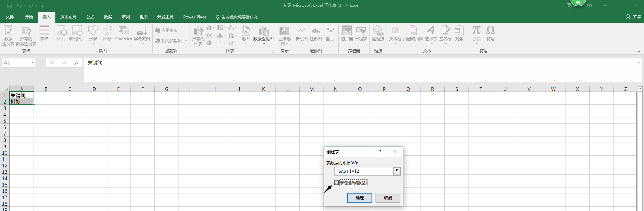Click the Save icon in title bar

(x=10, y=6)
